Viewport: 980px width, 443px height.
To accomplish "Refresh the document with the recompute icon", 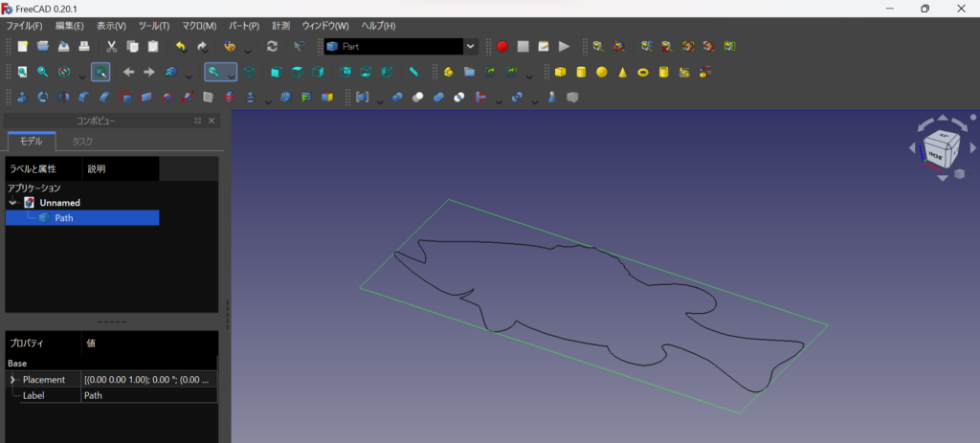I will point(272,46).
